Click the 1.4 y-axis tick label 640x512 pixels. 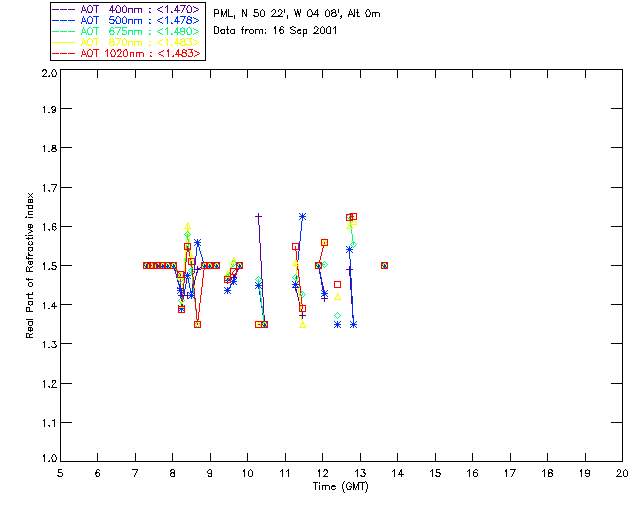[49, 305]
